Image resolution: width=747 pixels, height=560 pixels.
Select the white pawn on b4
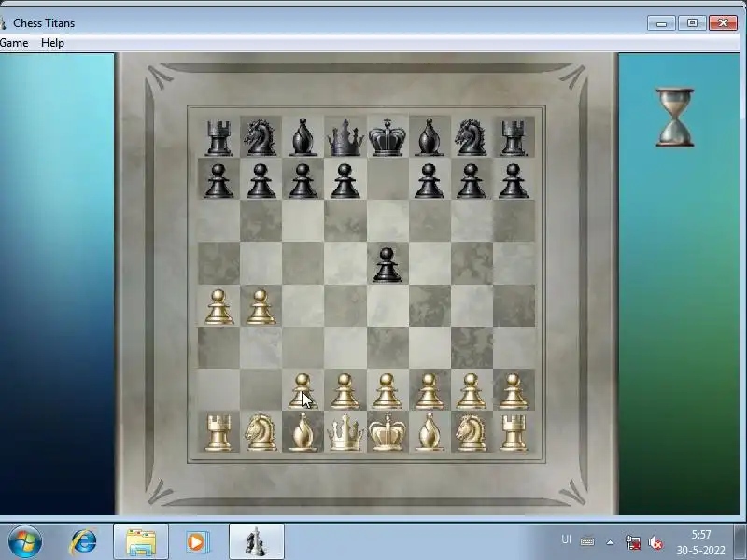pyautogui.click(x=261, y=307)
